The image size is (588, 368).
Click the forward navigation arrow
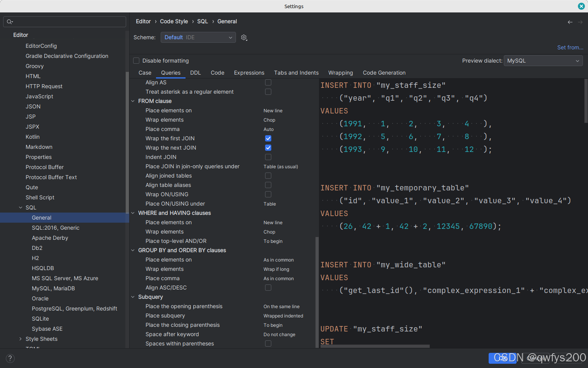click(x=580, y=22)
